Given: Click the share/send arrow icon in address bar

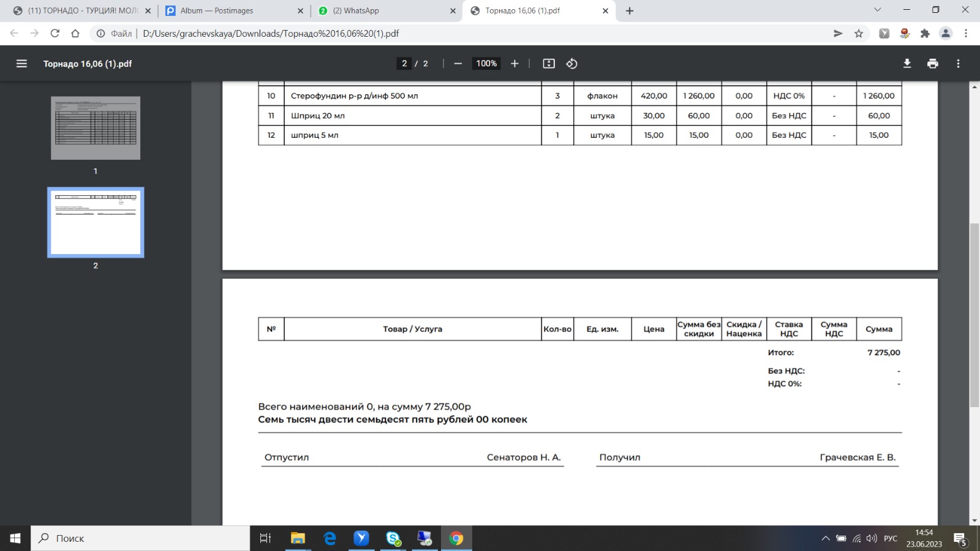Looking at the screenshot, I should click(838, 34).
